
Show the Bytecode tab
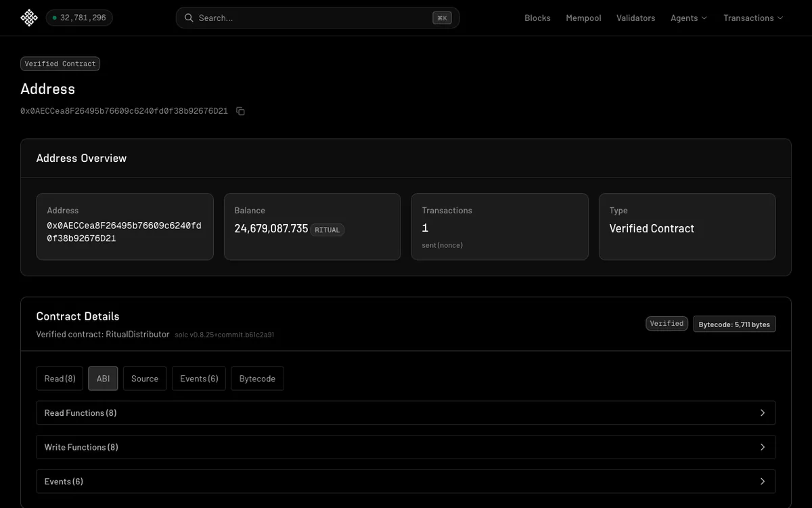[x=257, y=379]
